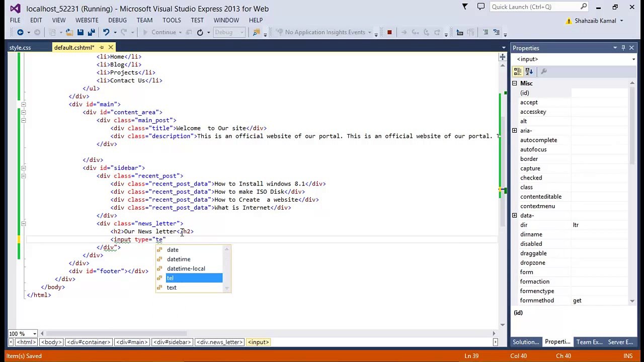Select the <div.news_letter> breadcrumb
The width and height of the screenshot is (644, 362).
219,342
